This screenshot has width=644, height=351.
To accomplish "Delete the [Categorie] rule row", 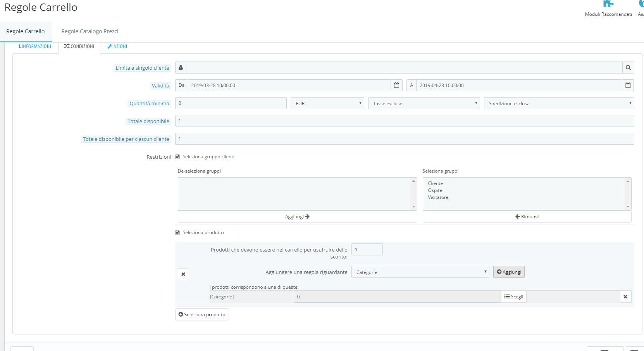I will pyautogui.click(x=625, y=297).
